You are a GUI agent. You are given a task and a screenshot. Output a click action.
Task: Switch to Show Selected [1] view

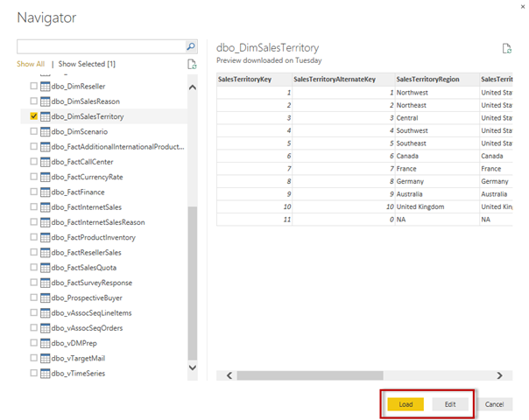[87, 64]
